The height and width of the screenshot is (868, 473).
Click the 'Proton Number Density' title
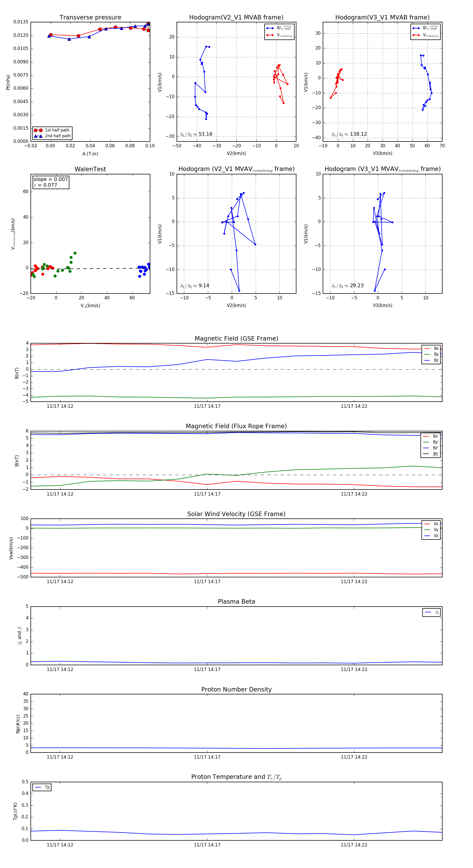[236, 689]
